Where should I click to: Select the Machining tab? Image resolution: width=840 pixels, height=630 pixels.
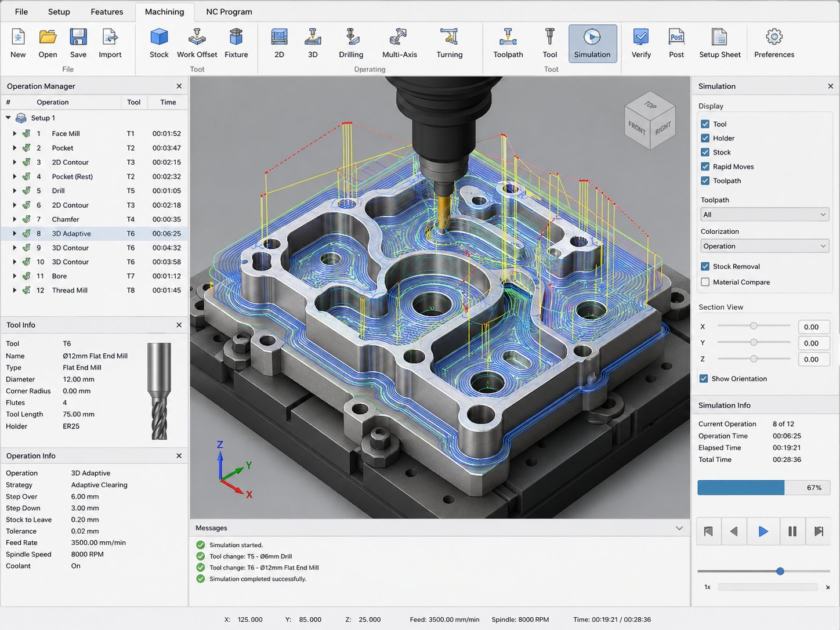coord(164,12)
